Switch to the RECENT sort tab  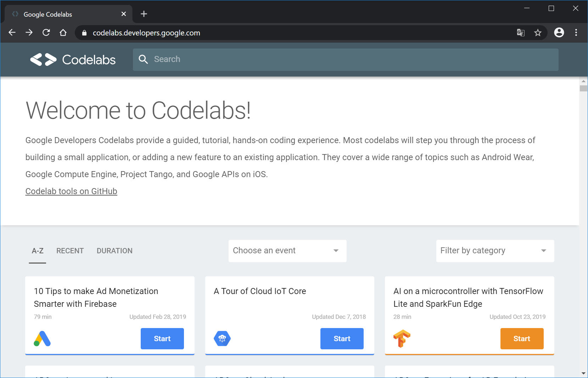click(70, 251)
